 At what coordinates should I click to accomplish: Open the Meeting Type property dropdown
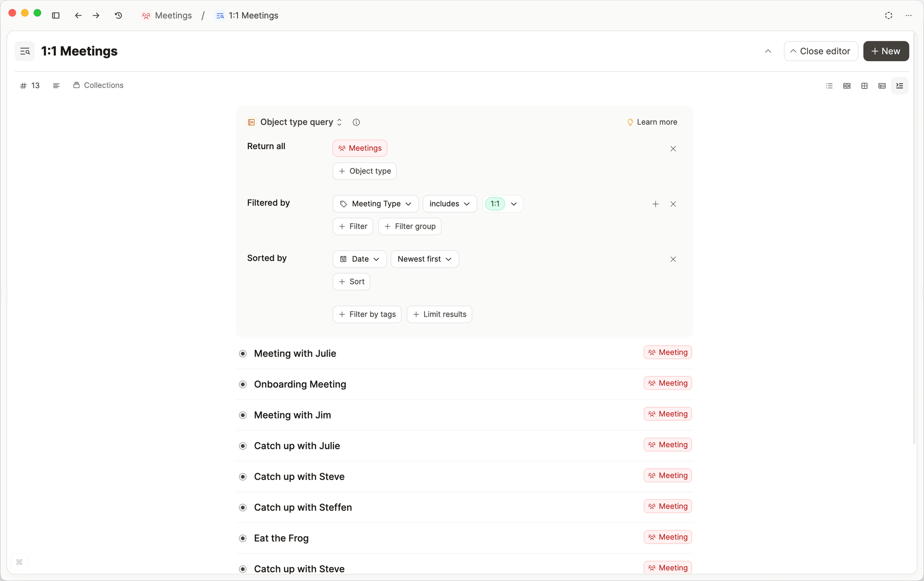coord(375,204)
